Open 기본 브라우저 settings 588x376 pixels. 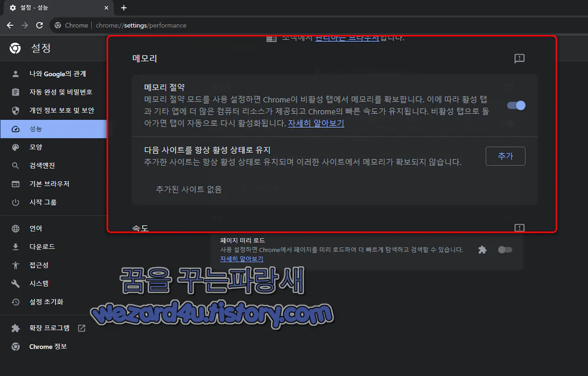coord(53,184)
